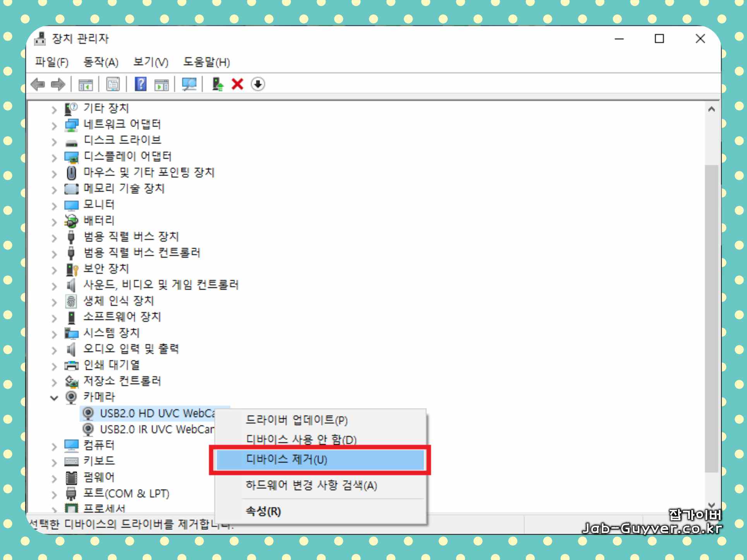Click the scan for hardware changes monitor icon
This screenshot has height=560, width=747.
point(189,84)
